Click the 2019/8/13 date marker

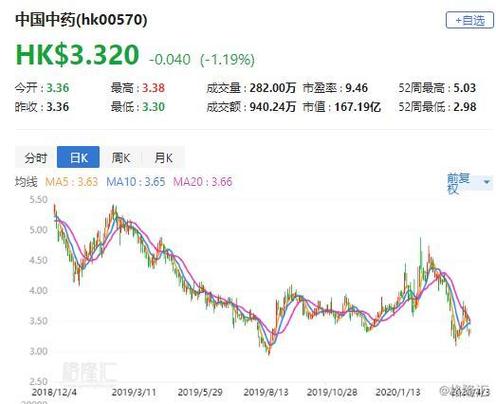click(x=266, y=392)
